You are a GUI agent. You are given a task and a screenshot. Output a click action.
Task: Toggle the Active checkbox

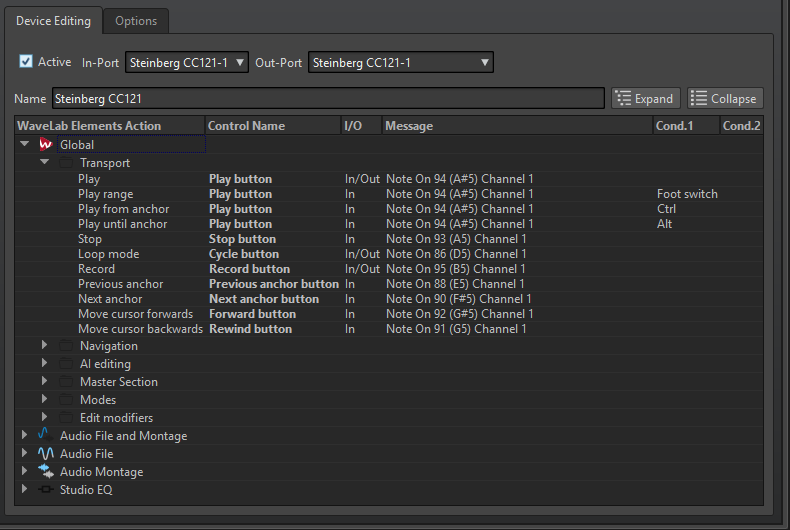click(x=27, y=62)
